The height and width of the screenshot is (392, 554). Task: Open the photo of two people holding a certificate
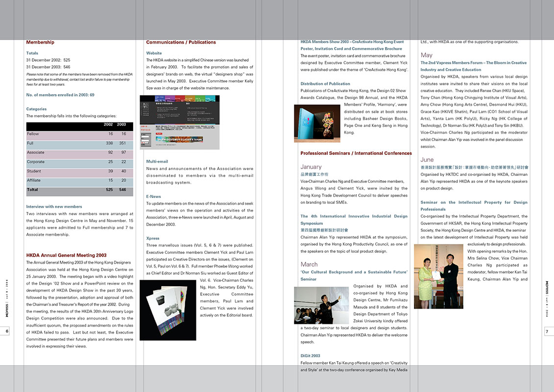tap(438, 276)
